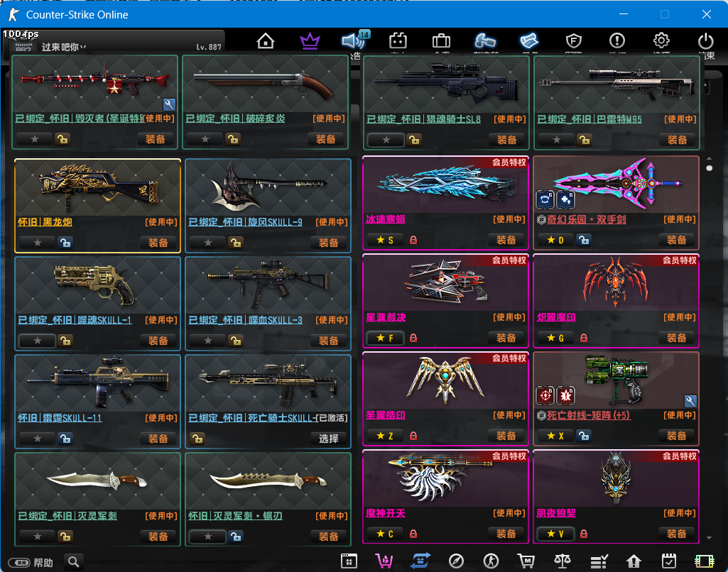This screenshot has width=728, height=572.
Task: Toggle favorite star for 雷霆SKULL-11
Action: [x=38, y=439]
